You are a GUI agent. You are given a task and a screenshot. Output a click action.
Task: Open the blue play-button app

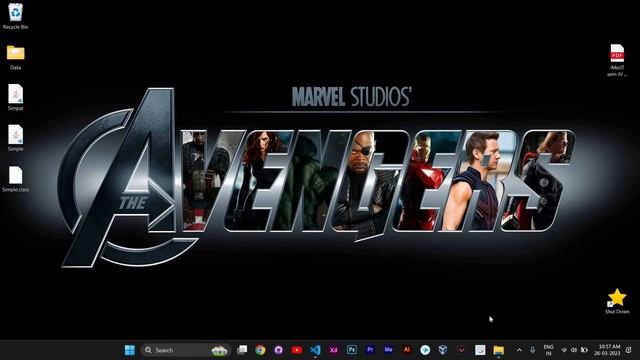point(425,350)
